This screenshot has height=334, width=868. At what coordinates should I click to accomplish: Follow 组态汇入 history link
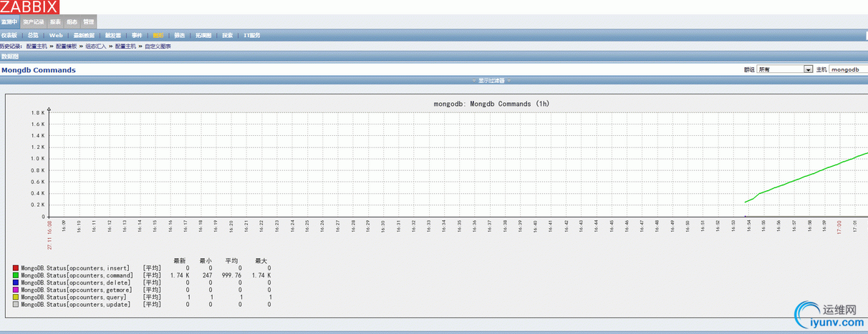pos(96,46)
